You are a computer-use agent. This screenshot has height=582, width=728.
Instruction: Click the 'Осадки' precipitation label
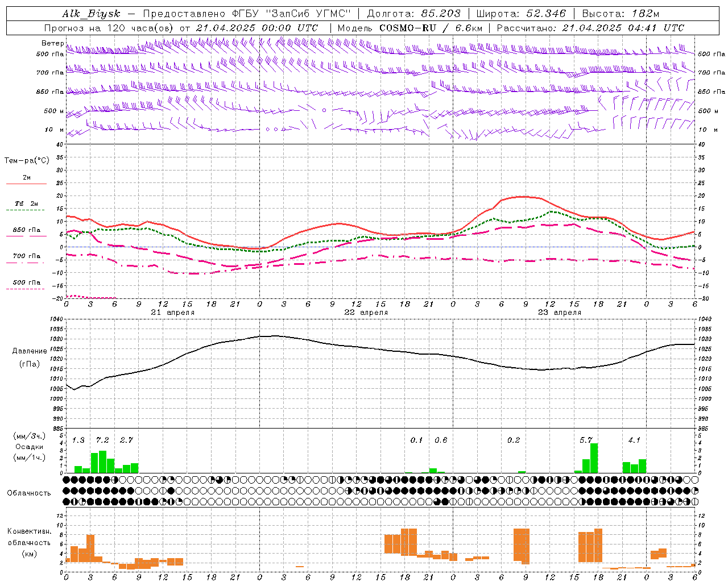pos(30,447)
